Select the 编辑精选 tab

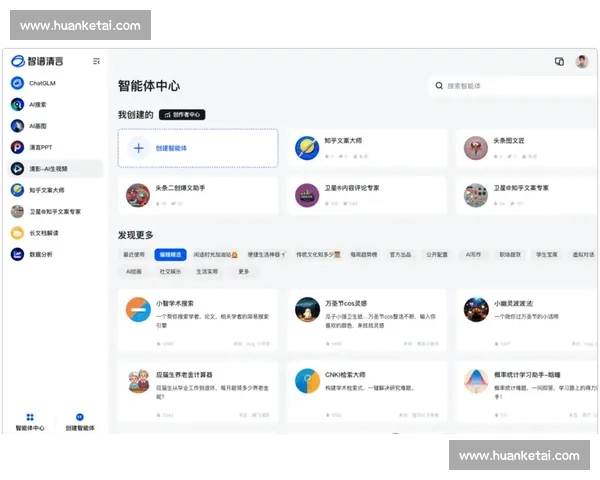coord(170,255)
